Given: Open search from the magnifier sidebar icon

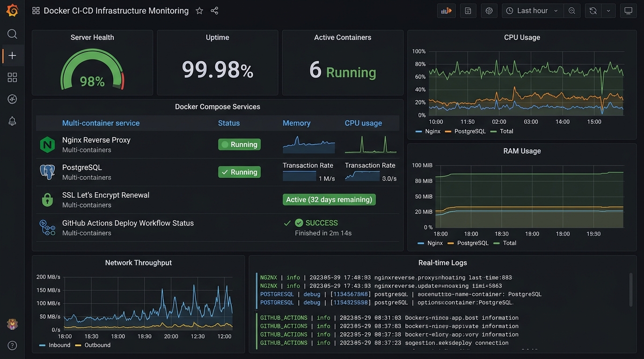Looking at the screenshot, I should [13, 34].
